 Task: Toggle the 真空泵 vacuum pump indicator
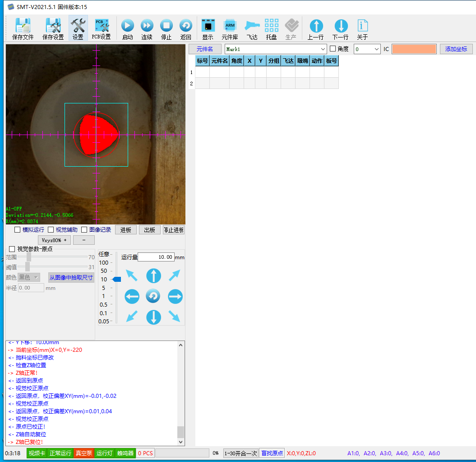click(84, 453)
